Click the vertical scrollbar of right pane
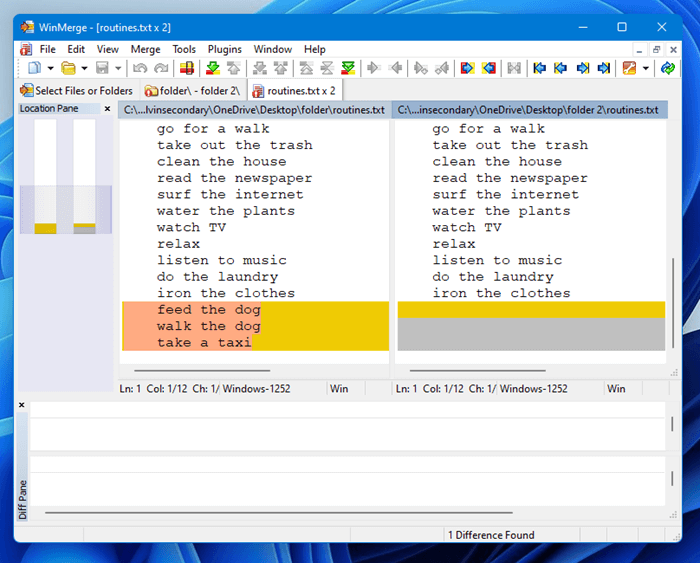Image resolution: width=700 pixels, height=563 pixels. coord(673,300)
